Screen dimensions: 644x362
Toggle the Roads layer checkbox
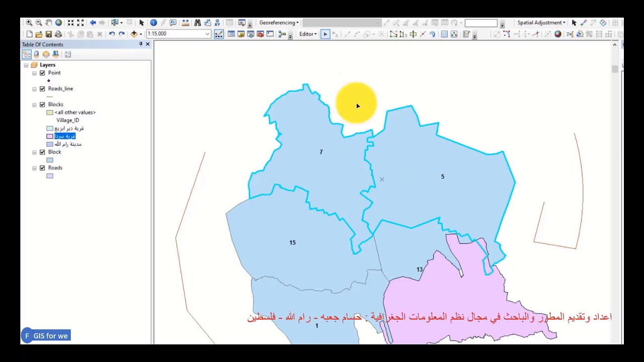click(x=42, y=168)
